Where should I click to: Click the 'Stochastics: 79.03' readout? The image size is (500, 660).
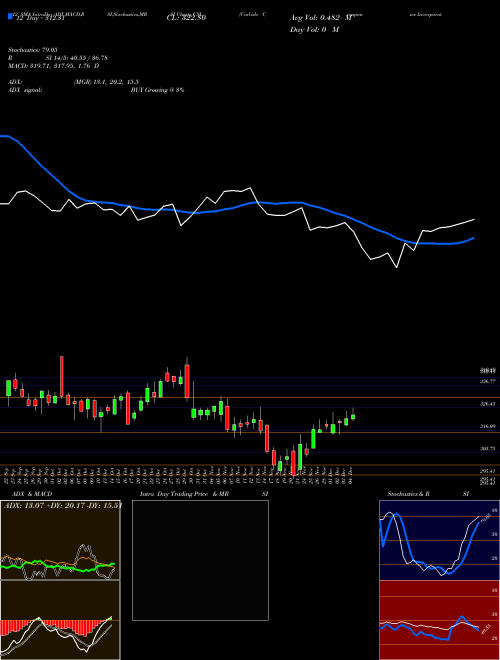[x=32, y=50]
